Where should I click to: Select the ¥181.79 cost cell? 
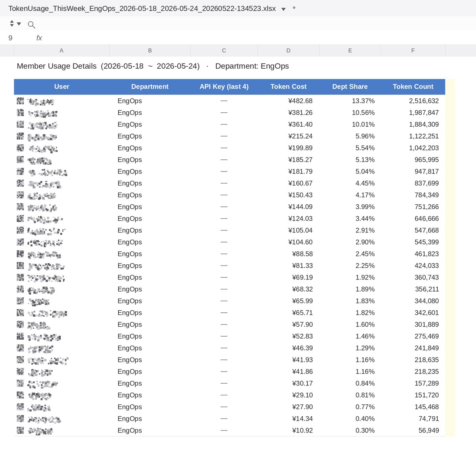click(x=288, y=171)
